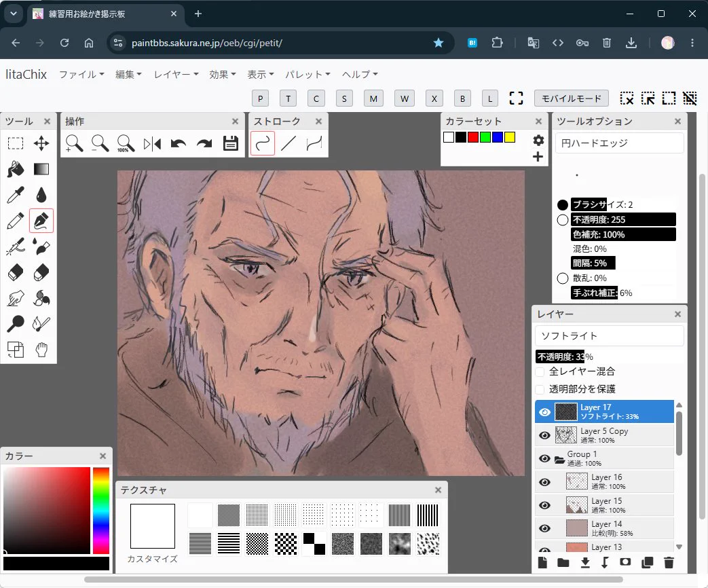Choose the paint bucket fill tool
Screen dimensions: 708x588
pos(16,169)
